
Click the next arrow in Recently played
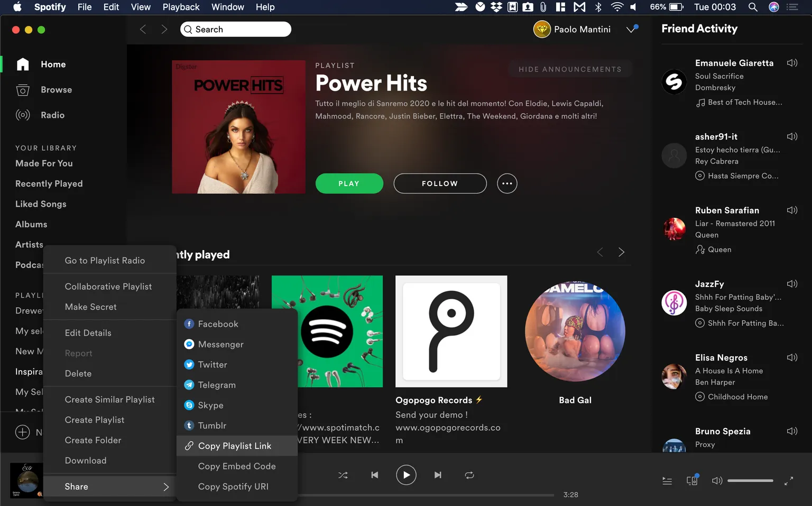pos(621,252)
